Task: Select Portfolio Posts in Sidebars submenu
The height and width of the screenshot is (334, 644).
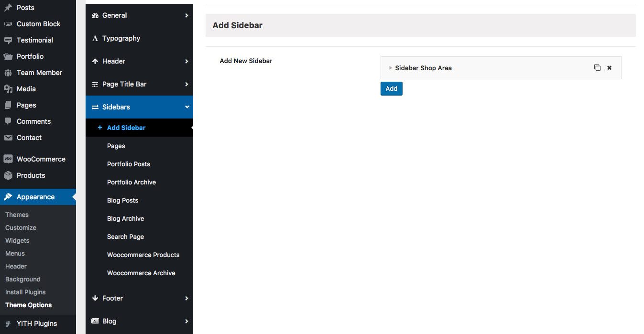Action: [129, 164]
